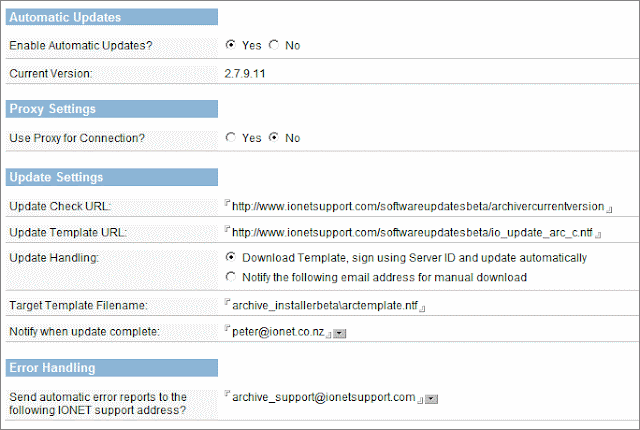Click the Update Check URL field

[x=418, y=206]
